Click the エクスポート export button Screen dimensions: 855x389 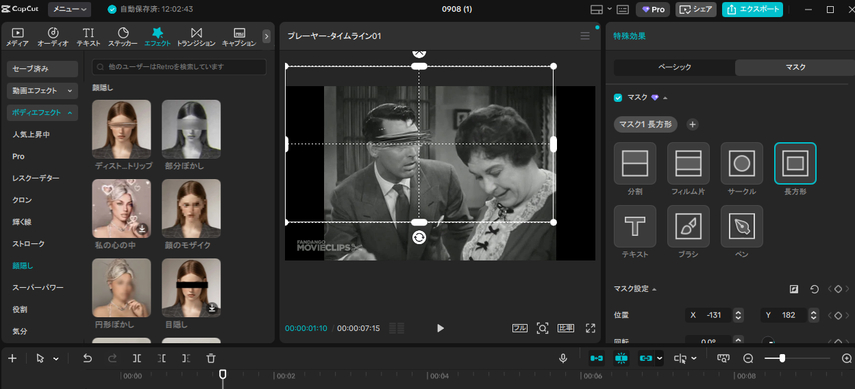752,9
